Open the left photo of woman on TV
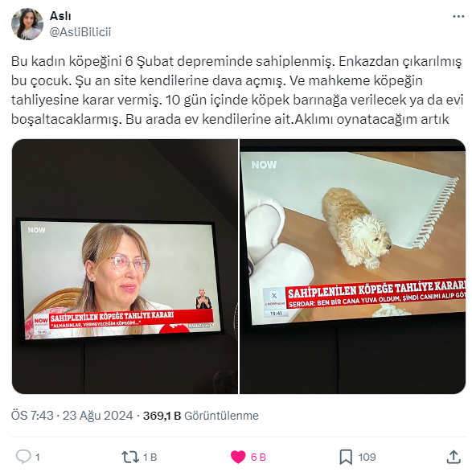Image resolution: width=472 pixels, height=476 pixels. click(x=125, y=266)
